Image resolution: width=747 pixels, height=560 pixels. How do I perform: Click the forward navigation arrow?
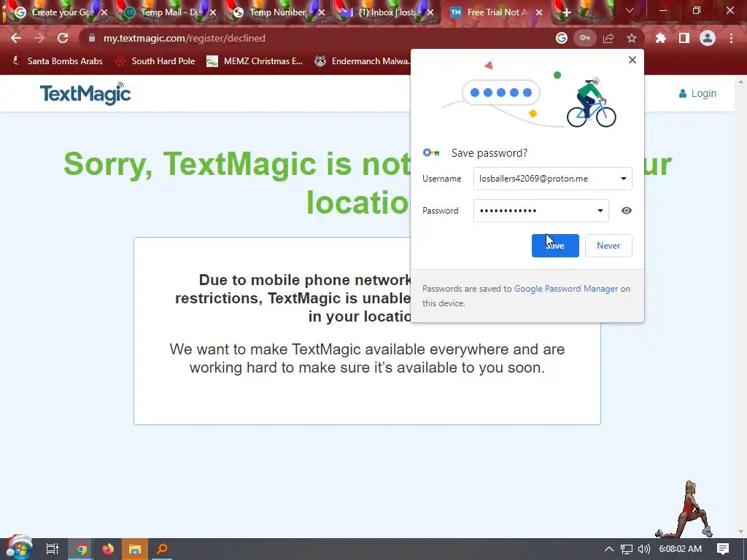tap(39, 38)
